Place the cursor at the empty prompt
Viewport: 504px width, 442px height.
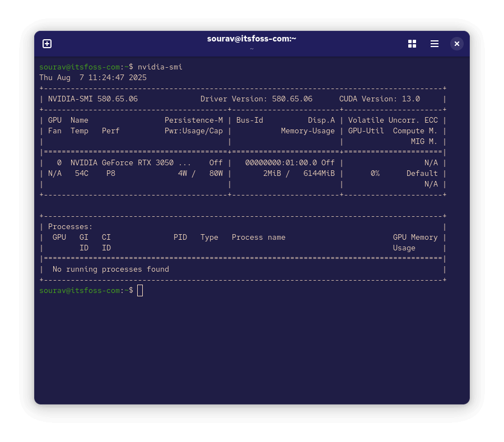click(x=140, y=290)
